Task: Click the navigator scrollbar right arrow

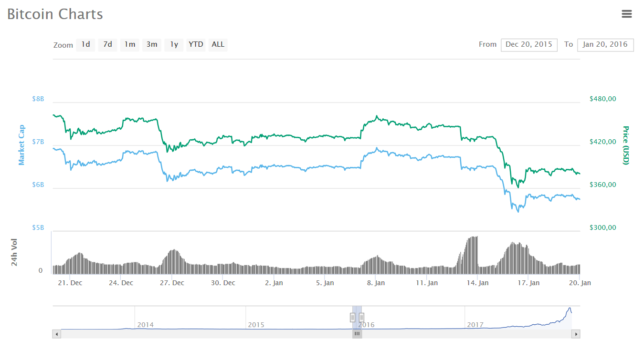Action: 576,334
